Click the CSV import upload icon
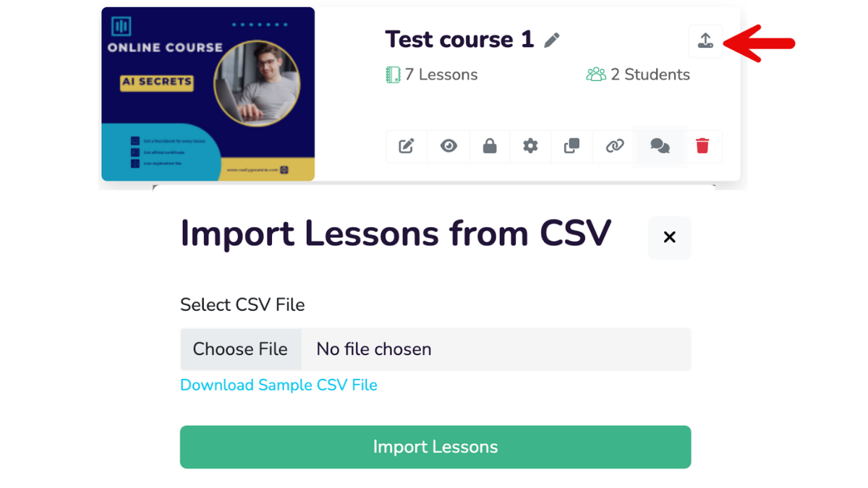Viewport: 868px width, 488px height. click(x=705, y=41)
